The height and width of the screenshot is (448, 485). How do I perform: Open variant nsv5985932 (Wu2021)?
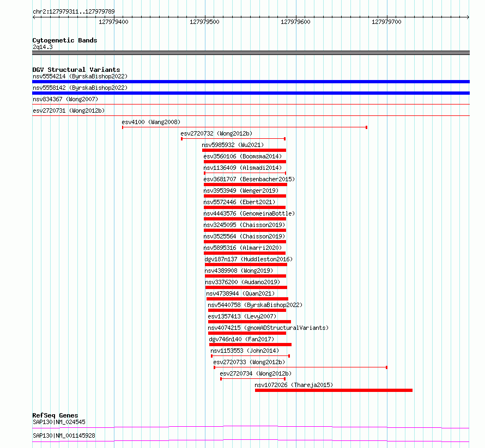coord(233,145)
